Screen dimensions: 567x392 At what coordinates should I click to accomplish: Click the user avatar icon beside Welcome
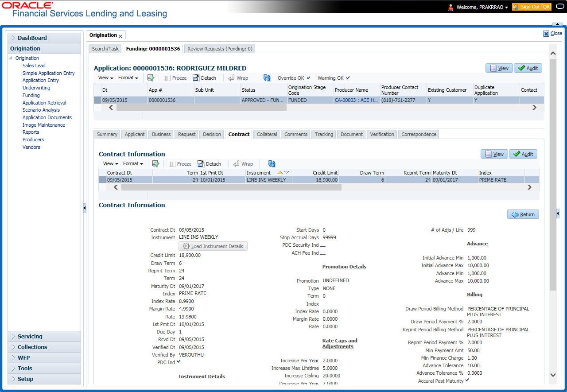(x=450, y=7)
